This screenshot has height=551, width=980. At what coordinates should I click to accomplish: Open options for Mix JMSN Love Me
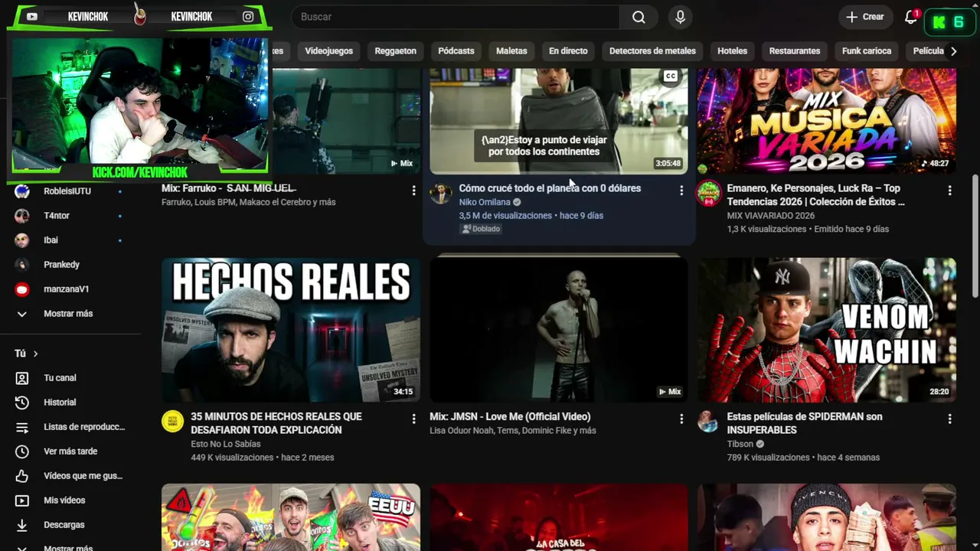click(681, 419)
